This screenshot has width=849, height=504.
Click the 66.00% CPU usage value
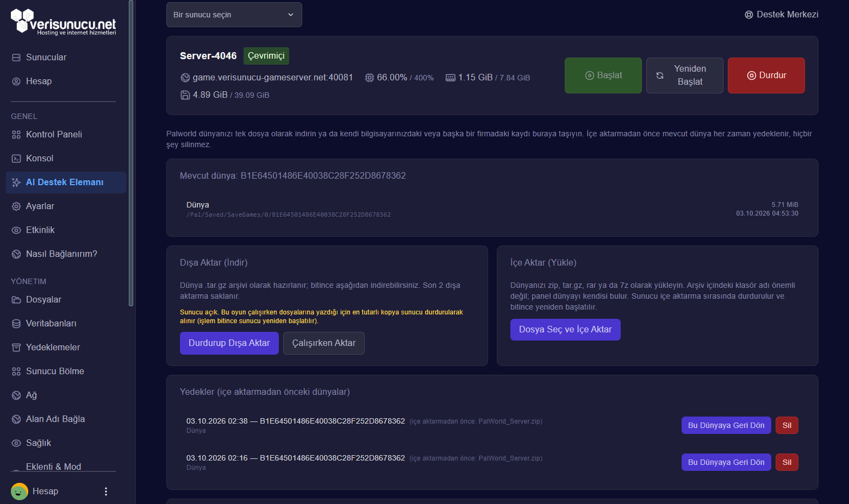click(392, 78)
